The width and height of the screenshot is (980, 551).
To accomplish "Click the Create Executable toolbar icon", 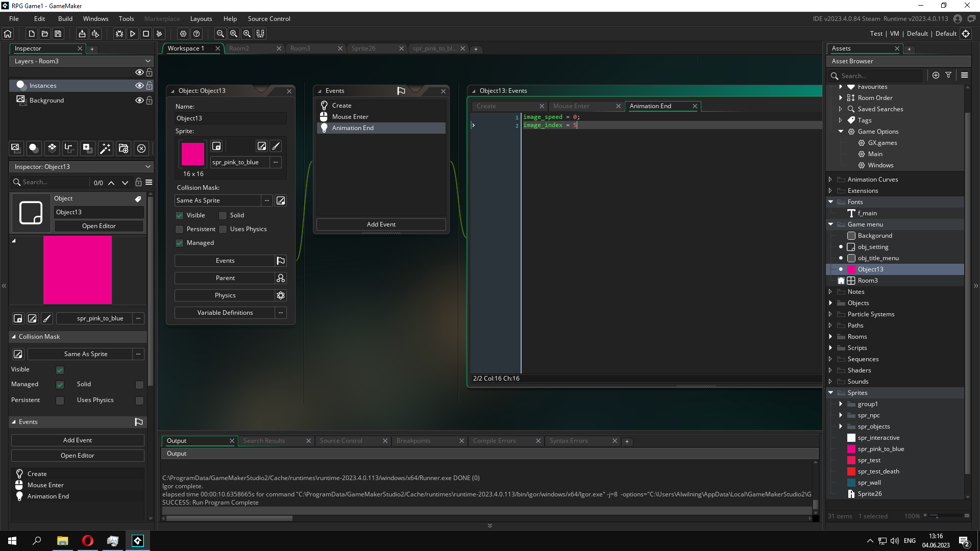I will [x=82, y=34].
